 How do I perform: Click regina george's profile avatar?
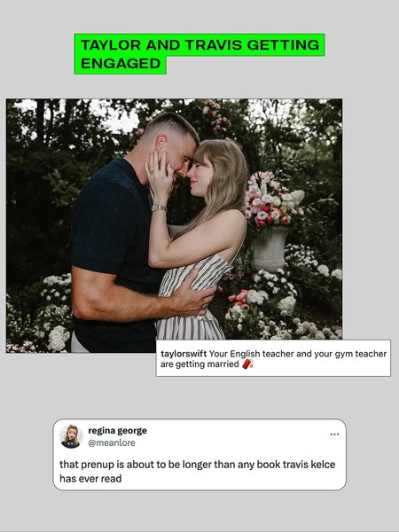pyautogui.click(x=71, y=436)
